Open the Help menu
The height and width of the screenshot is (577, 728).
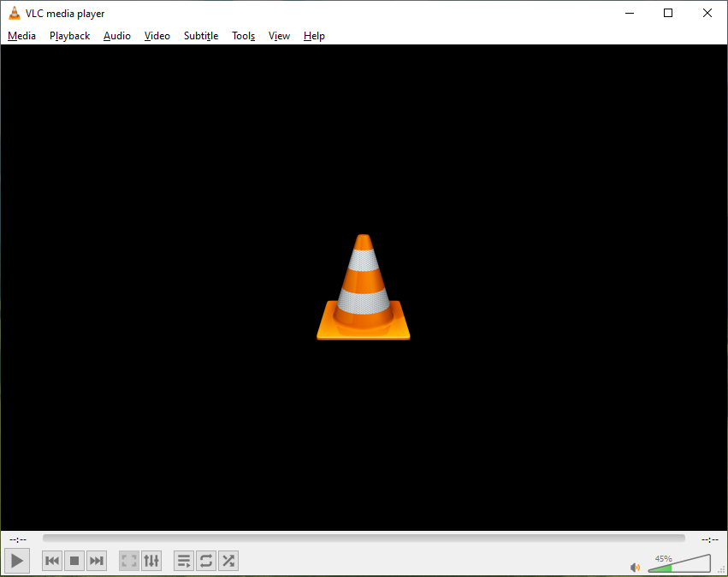coord(314,36)
